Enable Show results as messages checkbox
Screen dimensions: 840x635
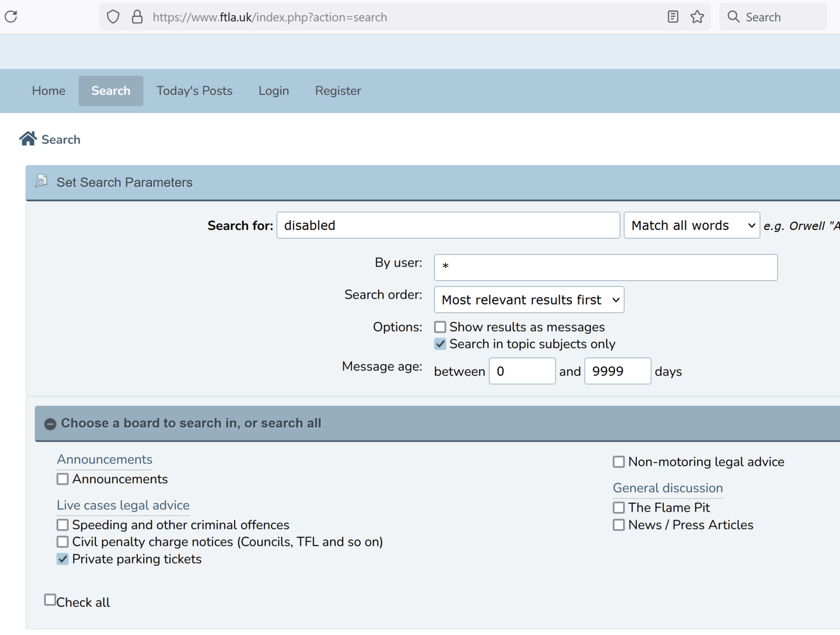[440, 327]
